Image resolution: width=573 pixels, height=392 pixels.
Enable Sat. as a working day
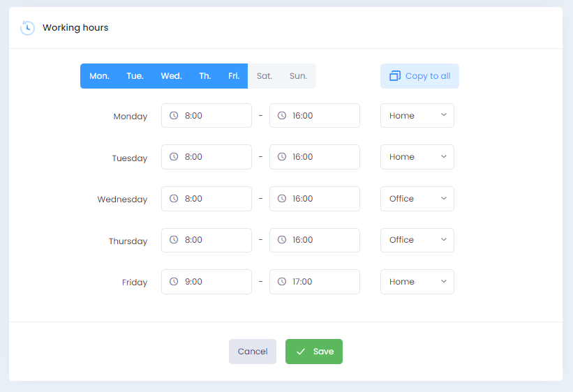pos(265,76)
